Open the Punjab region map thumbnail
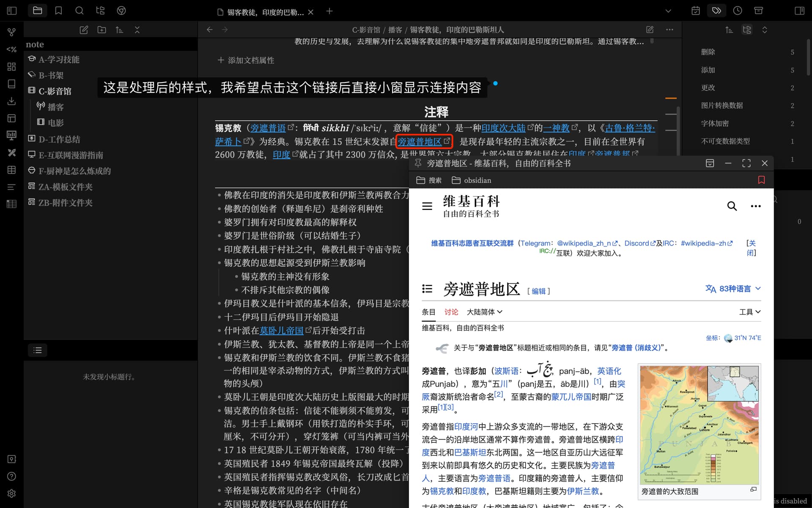The width and height of the screenshot is (812, 508). pos(700,425)
